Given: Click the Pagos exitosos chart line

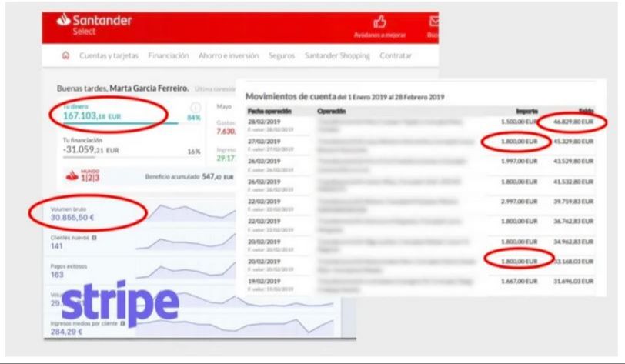Looking at the screenshot, I should click(186, 270).
